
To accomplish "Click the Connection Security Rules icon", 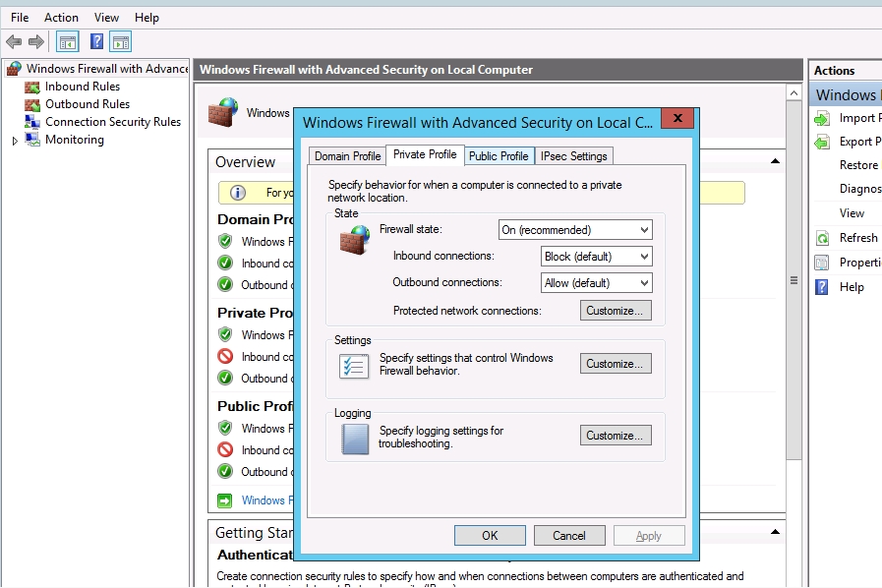I will (x=32, y=122).
